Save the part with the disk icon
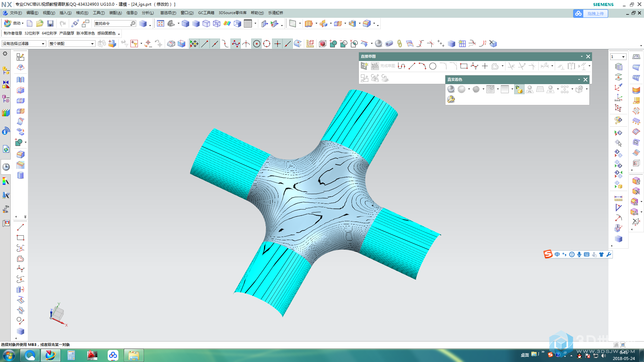Screen dimensions: 644x362 (50, 23)
